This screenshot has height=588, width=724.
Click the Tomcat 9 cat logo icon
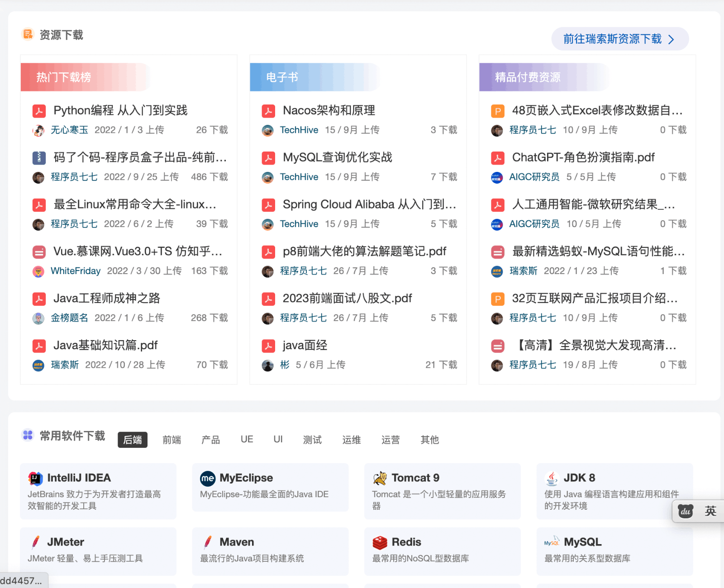379,478
